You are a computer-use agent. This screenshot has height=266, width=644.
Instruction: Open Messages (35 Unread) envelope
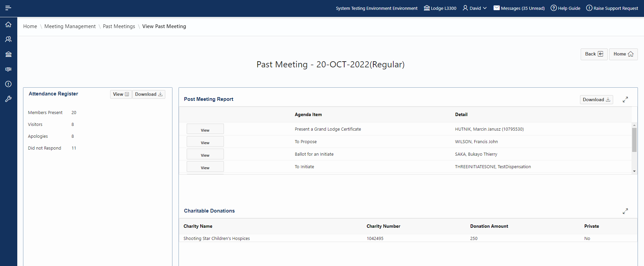pos(519,8)
